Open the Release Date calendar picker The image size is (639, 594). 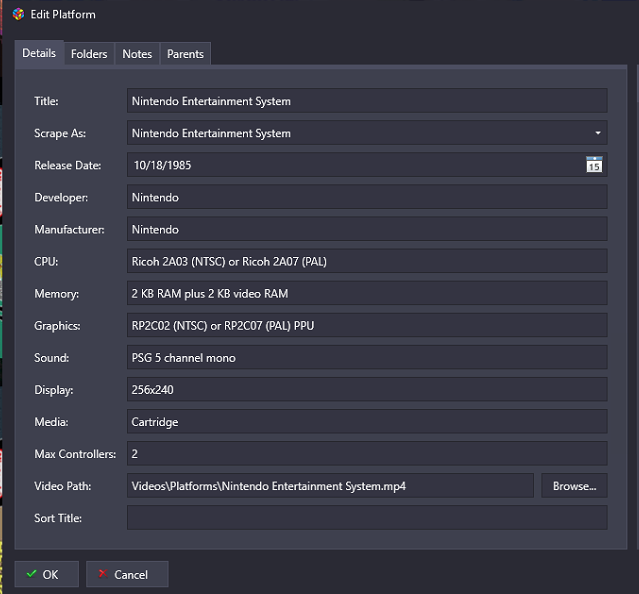tap(594, 165)
